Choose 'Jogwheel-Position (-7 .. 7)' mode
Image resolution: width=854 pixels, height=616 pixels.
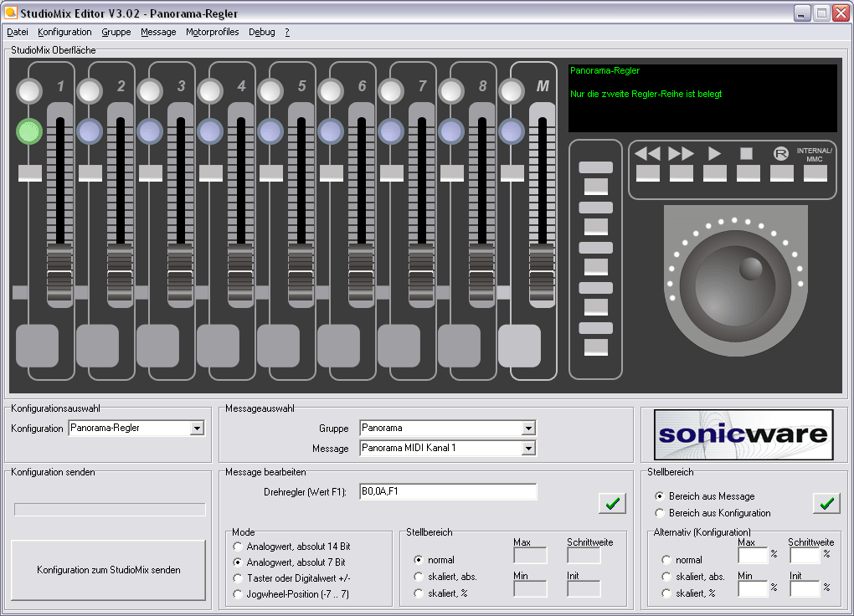point(238,594)
